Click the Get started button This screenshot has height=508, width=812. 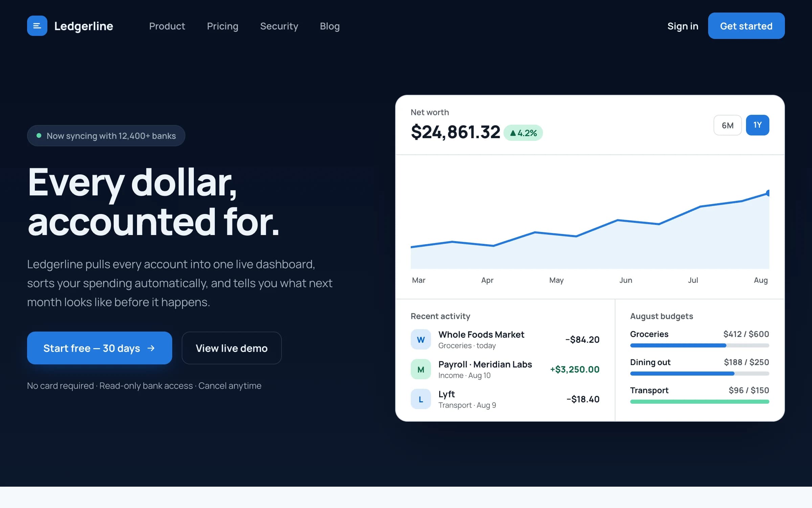coord(746,26)
